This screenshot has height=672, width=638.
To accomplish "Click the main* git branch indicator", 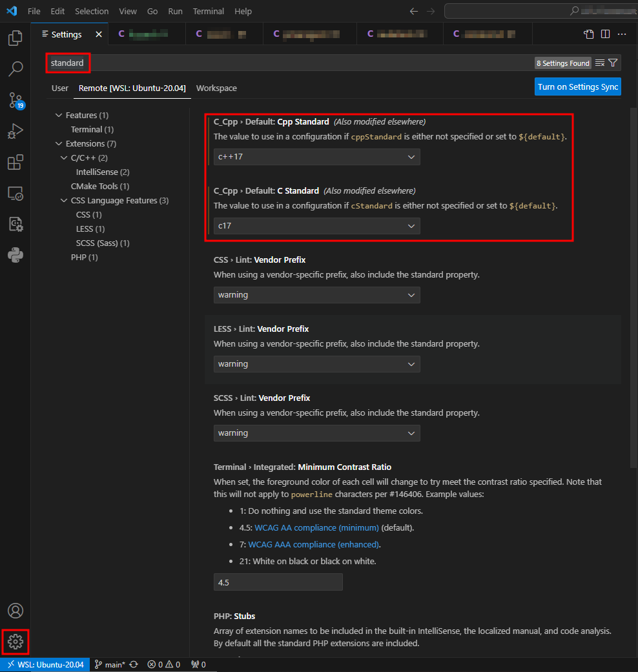I will click(110, 665).
